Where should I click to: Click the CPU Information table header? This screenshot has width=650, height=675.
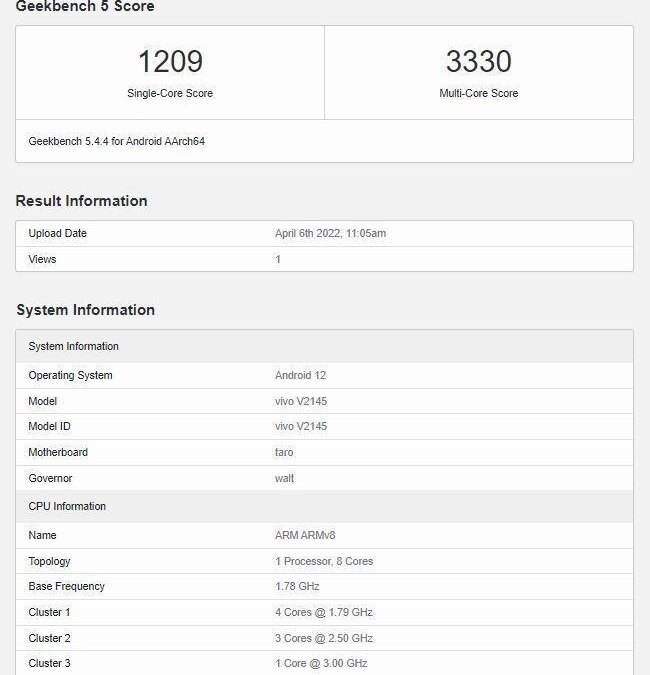pos(67,506)
